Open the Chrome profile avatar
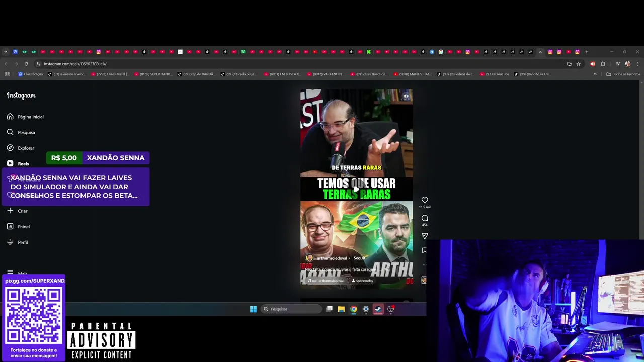The image size is (644, 362). [x=627, y=64]
